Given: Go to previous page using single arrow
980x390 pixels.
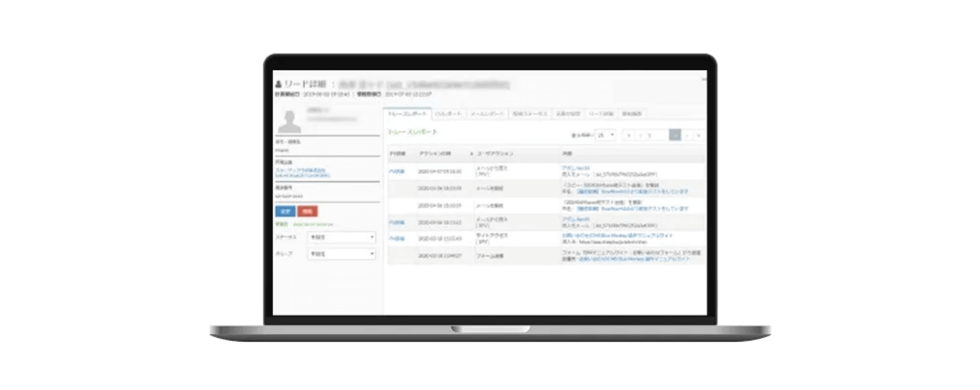Looking at the screenshot, I should [x=640, y=135].
